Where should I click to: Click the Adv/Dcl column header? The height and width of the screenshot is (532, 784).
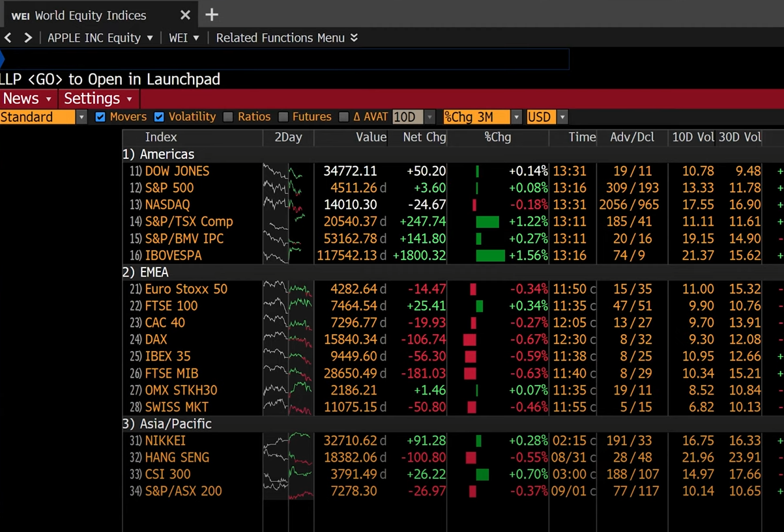click(x=632, y=137)
